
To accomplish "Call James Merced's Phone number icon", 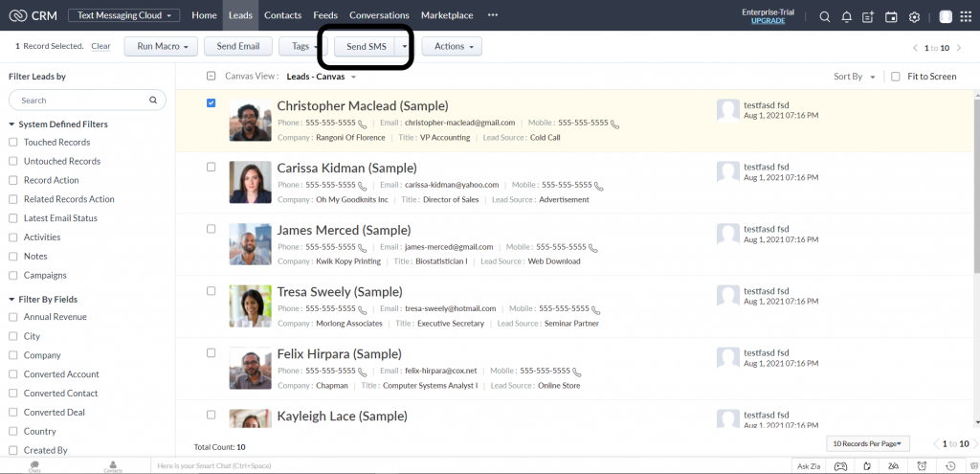I will click(x=363, y=248).
